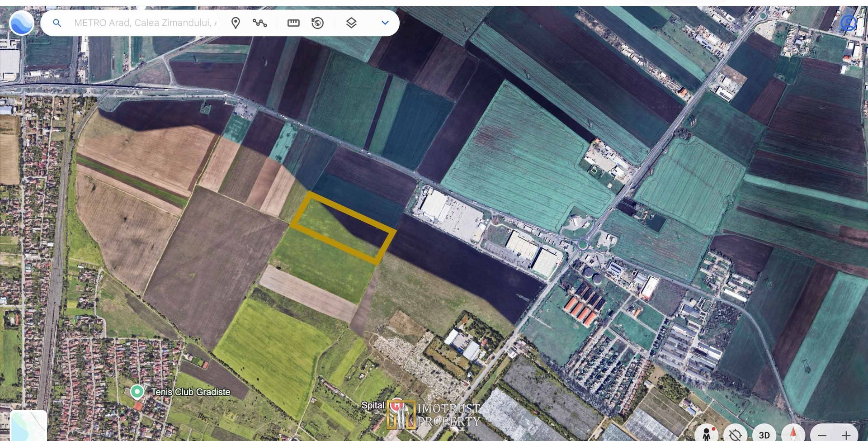Choose the Draw path or polygon tool
The width and height of the screenshot is (868, 441).
click(259, 23)
